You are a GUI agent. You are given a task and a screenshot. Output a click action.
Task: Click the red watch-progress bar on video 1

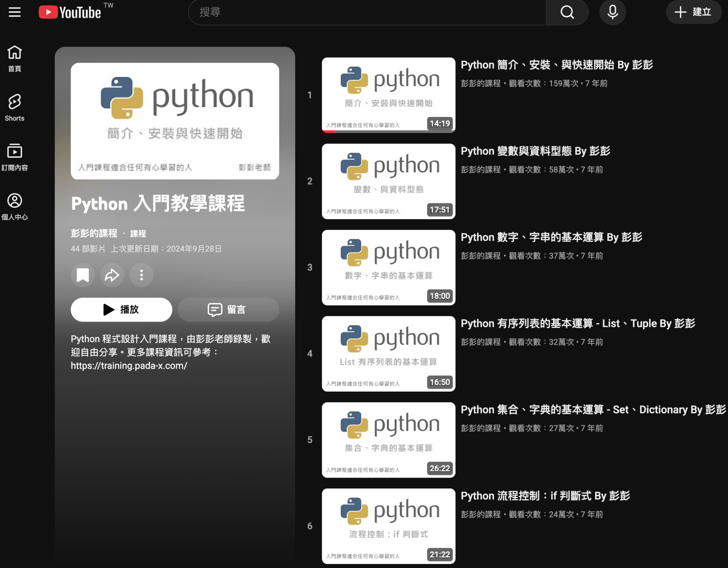coord(329,132)
